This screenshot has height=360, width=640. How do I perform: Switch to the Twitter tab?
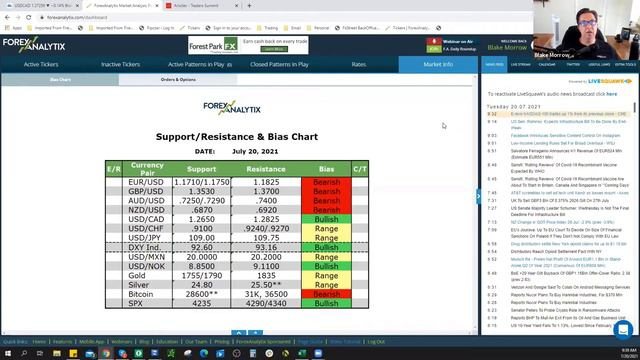pos(573,64)
